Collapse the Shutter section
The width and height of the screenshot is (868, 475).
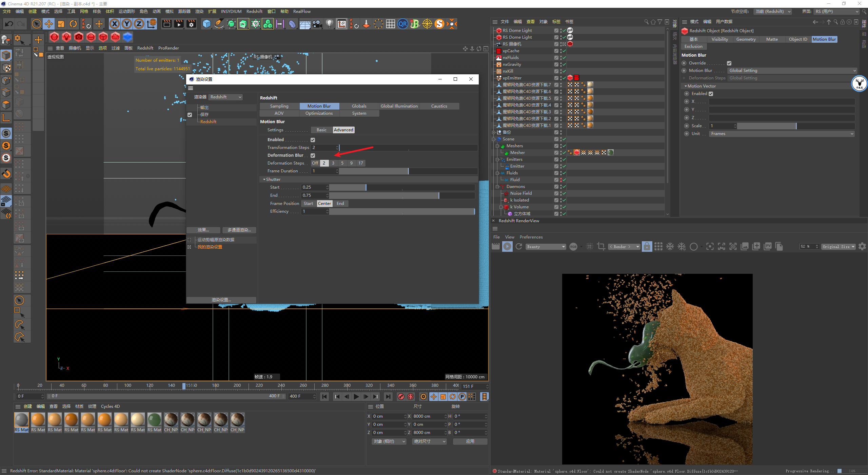tap(264, 179)
